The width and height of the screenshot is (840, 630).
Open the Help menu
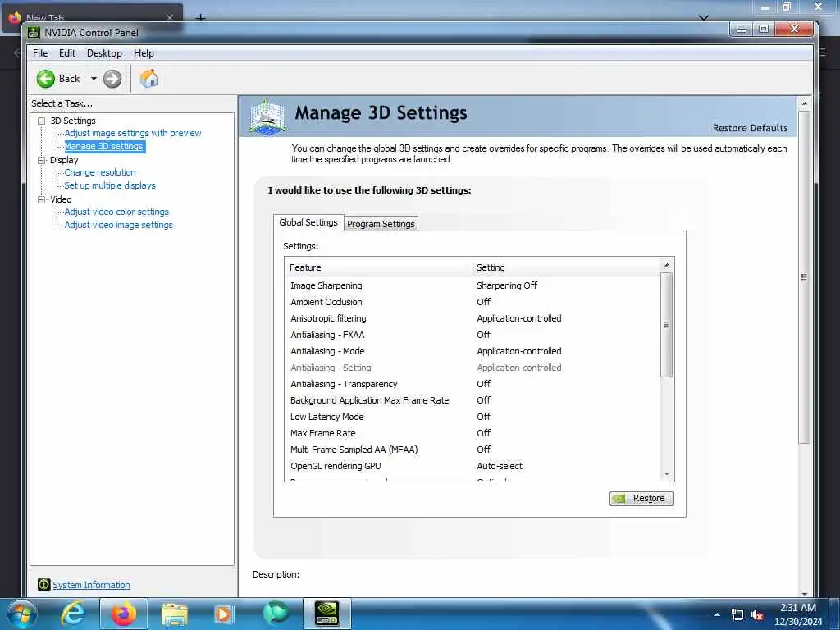144,53
